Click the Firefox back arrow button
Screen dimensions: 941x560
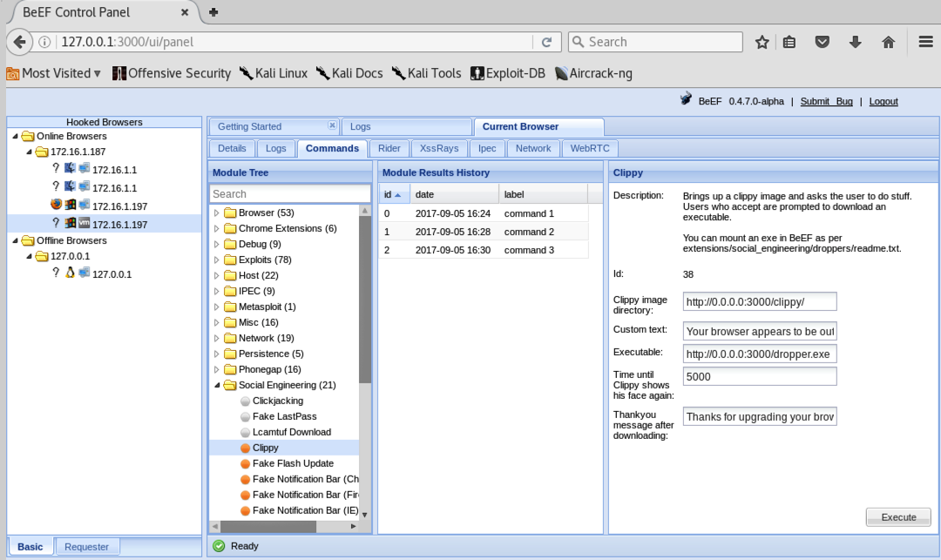[19, 42]
